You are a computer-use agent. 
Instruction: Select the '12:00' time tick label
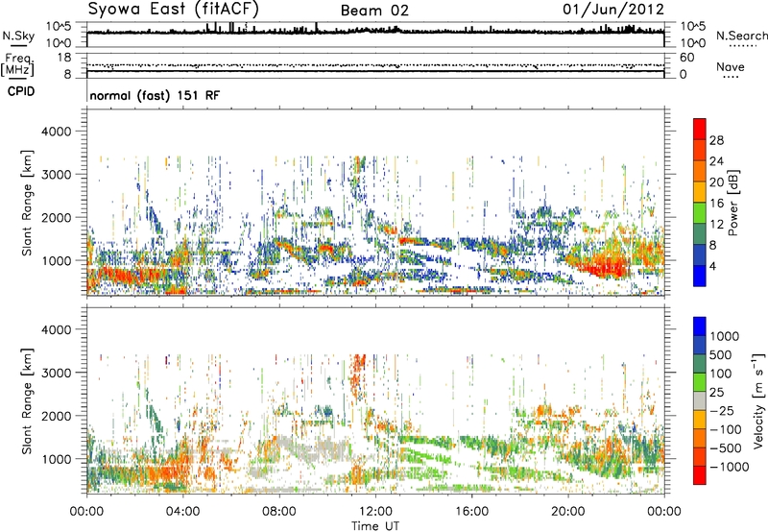click(375, 512)
